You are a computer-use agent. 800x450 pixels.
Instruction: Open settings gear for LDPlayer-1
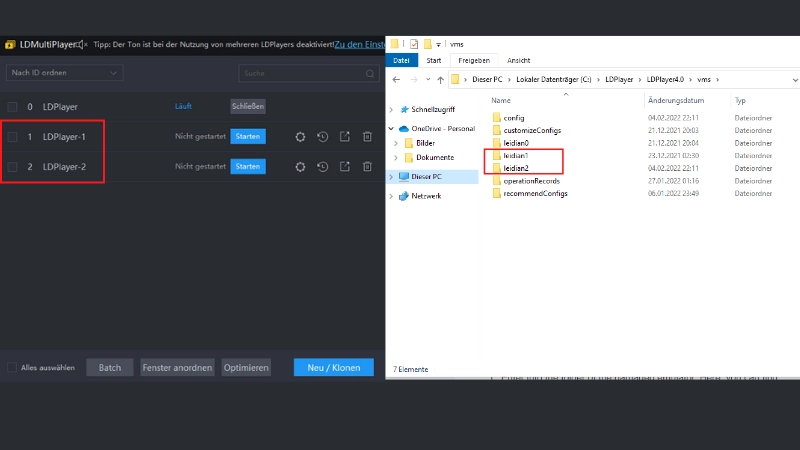point(300,137)
